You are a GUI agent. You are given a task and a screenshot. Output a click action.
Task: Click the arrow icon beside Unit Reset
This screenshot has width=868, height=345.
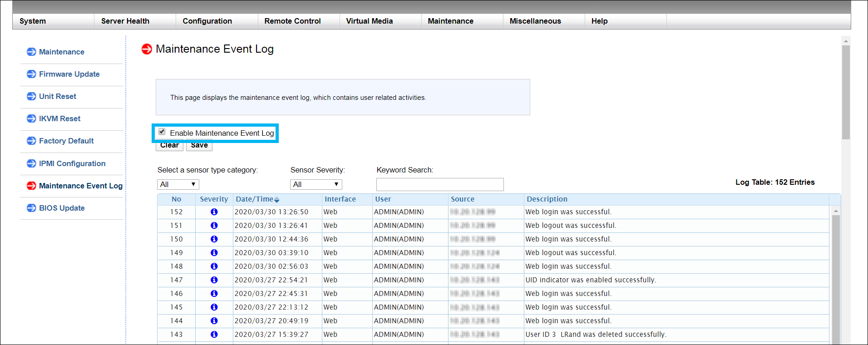[31, 96]
